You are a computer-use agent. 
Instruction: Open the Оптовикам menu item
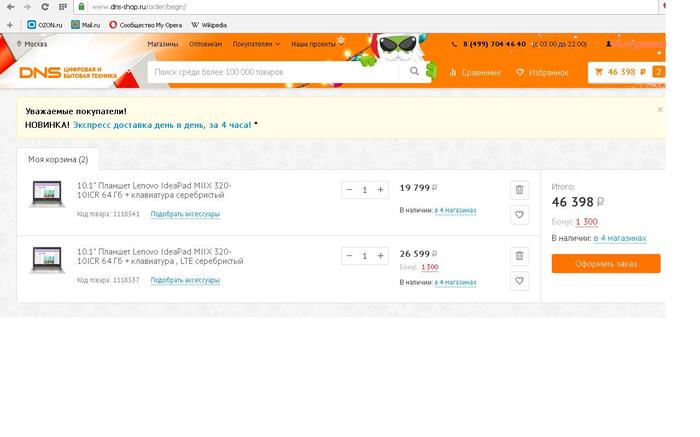(205, 44)
